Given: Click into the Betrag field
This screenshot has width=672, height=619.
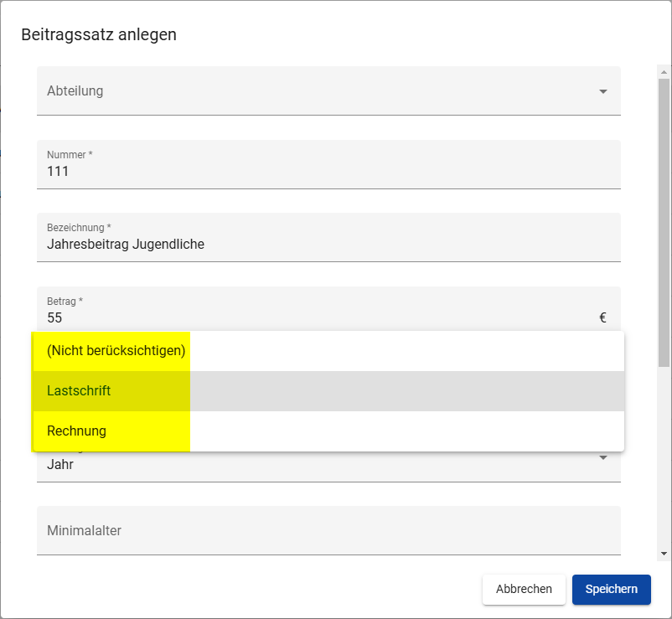Looking at the screenshot, I should pyautogui.click(x=328, y=309).
